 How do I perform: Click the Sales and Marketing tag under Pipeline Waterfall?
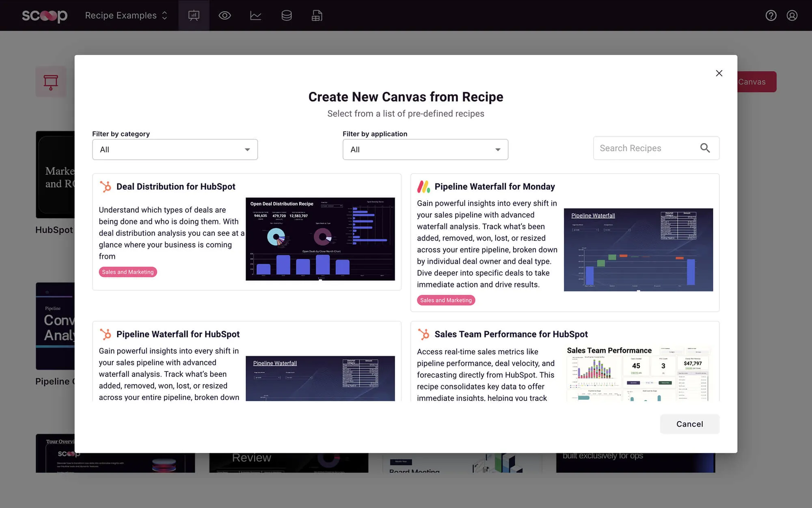pyautogui.click(x=446, y=300)
